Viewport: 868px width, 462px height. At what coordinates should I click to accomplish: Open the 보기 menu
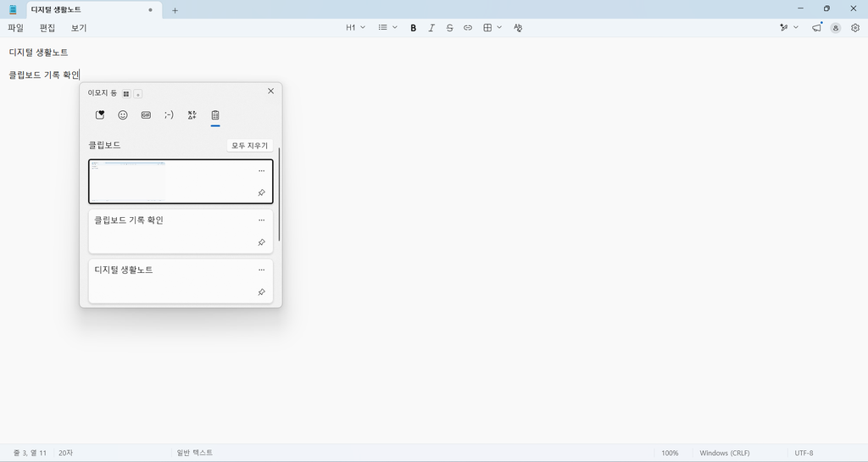[79, 28]
